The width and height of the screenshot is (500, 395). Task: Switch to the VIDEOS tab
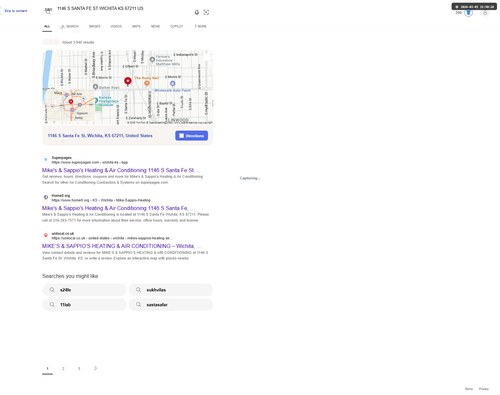[116, 26]
